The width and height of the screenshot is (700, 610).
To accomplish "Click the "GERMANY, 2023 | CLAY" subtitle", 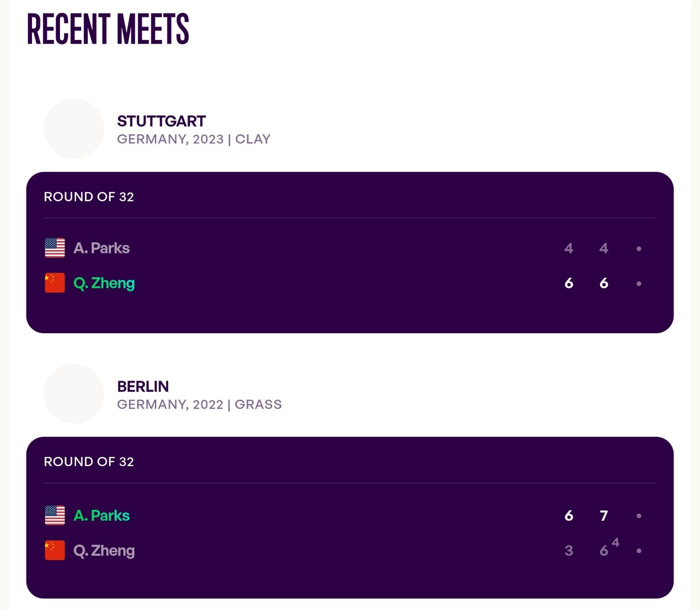I will coord(193,139).
